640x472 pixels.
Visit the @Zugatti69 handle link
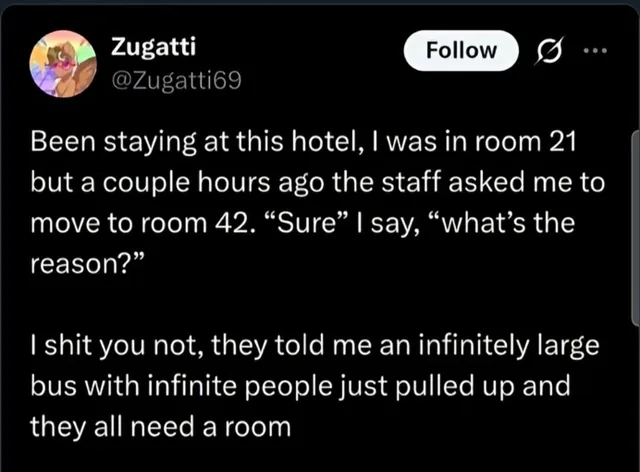click(176, 80)
